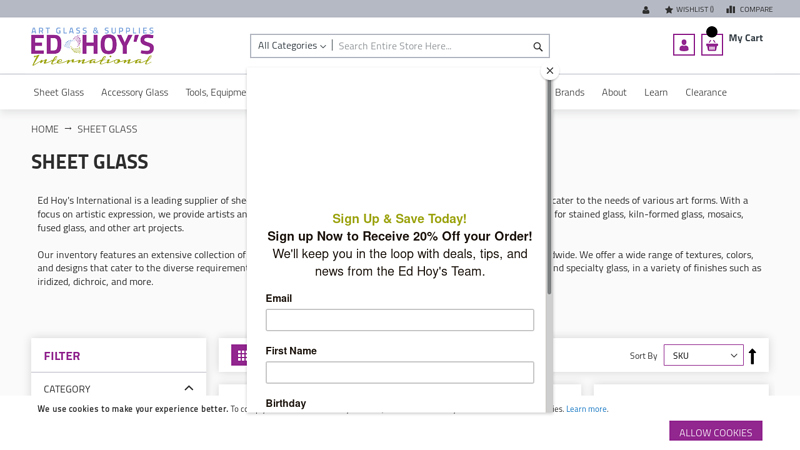Viewport: 800px width, 450px height.
Task: Click the Ed Hoy's International logo
Action: click(x=92, y=46)
